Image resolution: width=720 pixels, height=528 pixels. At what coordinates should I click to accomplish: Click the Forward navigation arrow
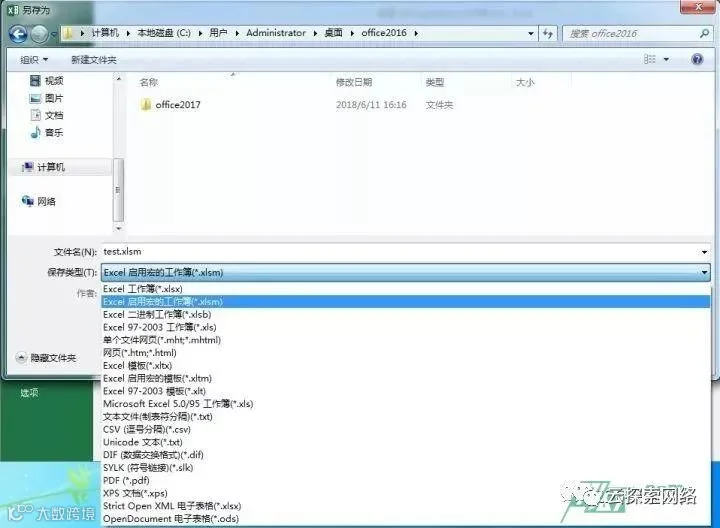pyautogui.click(x=39, y=34)
